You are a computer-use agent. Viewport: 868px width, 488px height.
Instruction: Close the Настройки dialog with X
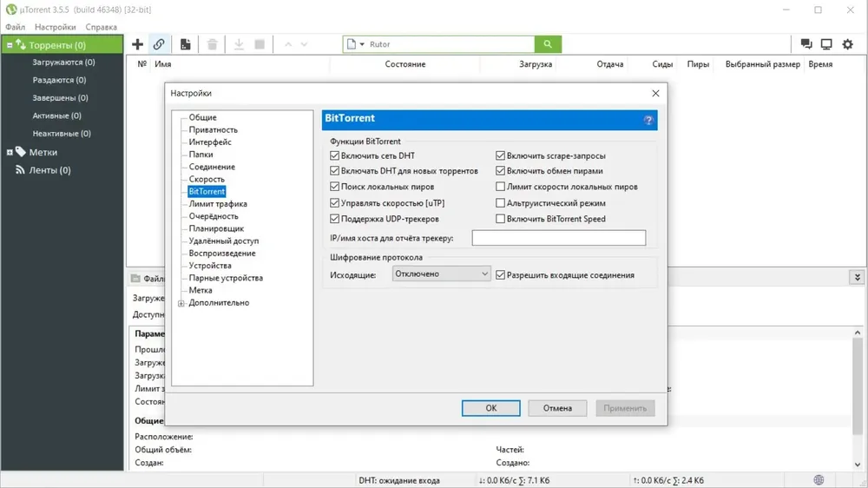[x=655, y=93]
